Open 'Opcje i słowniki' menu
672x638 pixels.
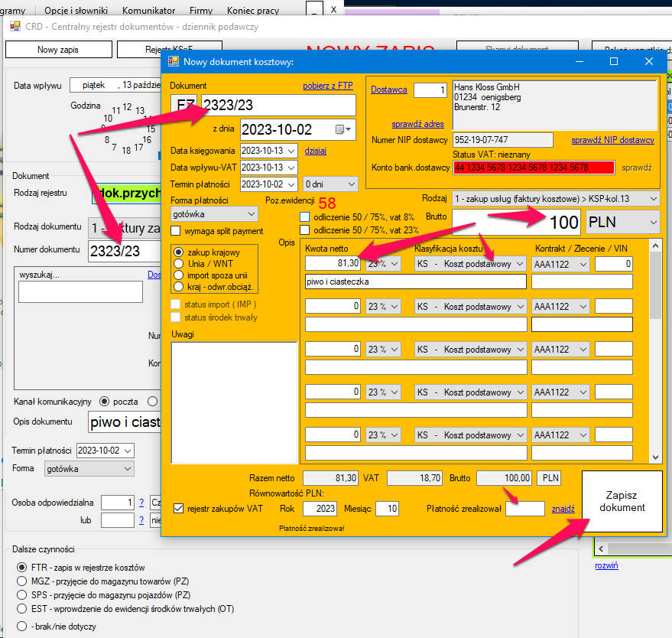click(x=76, y=10)
